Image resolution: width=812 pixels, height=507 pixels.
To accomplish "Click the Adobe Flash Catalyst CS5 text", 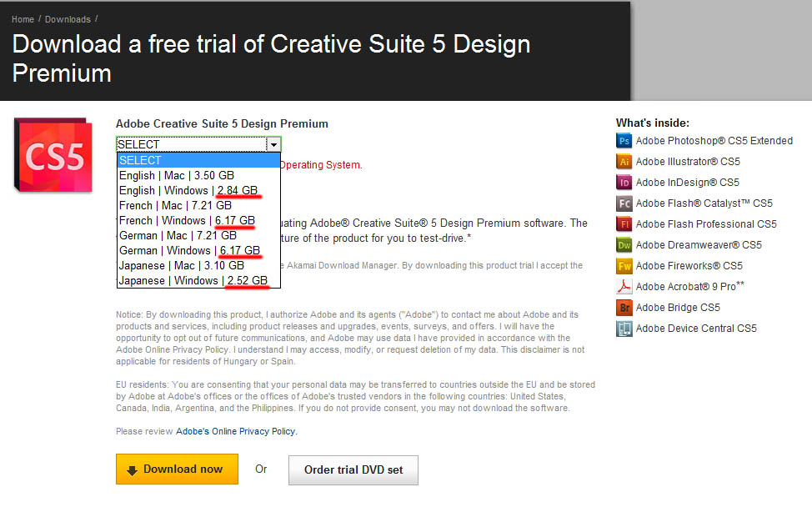I will pos(704,203).
